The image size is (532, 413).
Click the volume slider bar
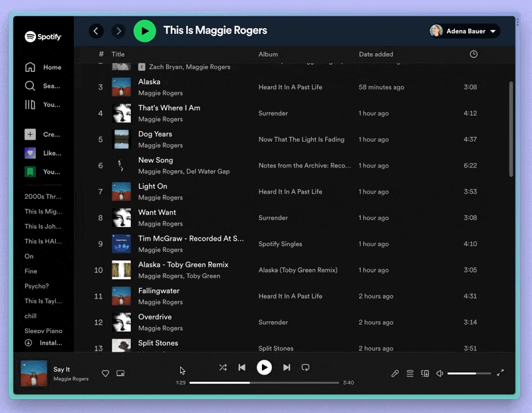pos(469,374)
